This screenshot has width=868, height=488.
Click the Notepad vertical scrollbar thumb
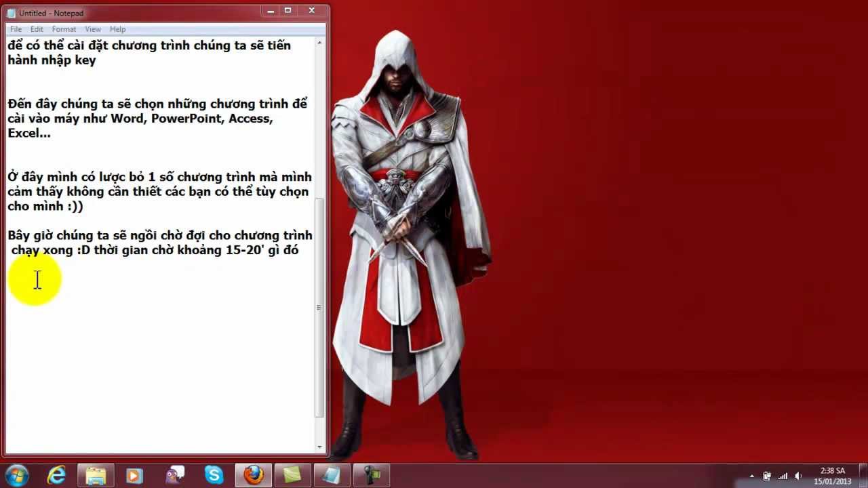tap(319, 307)
